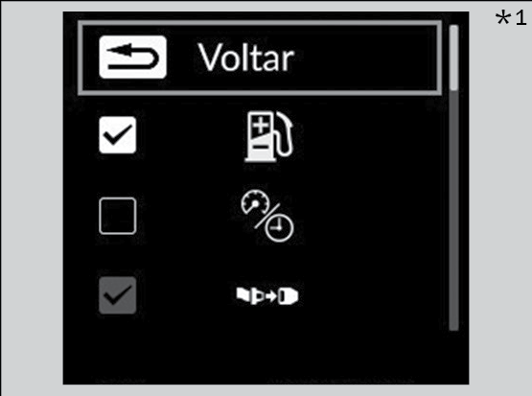Uncheck the fuel pump item checkbox
Image resolution: width=532 pixels, height=396 pixels.
coord(118,135)
